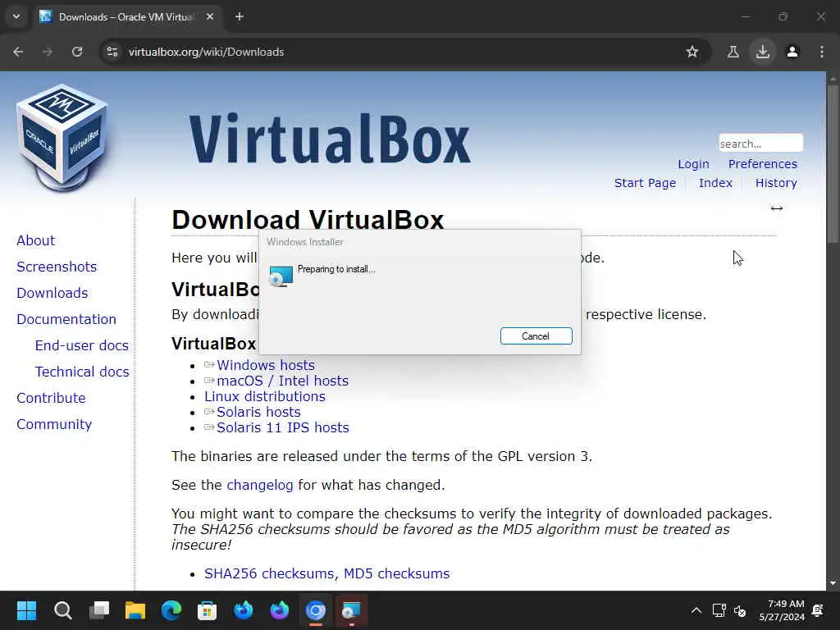Expand the tab search dropdown
840x630 pixels.
point(16,16)
